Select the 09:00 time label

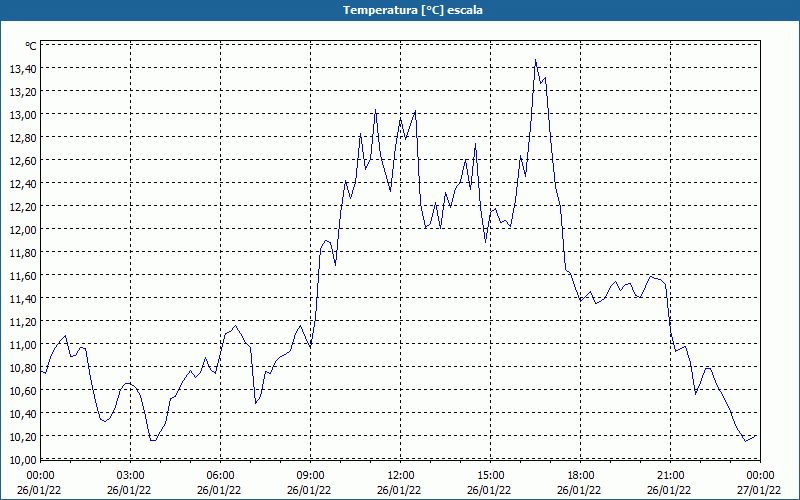click(311, 476)
